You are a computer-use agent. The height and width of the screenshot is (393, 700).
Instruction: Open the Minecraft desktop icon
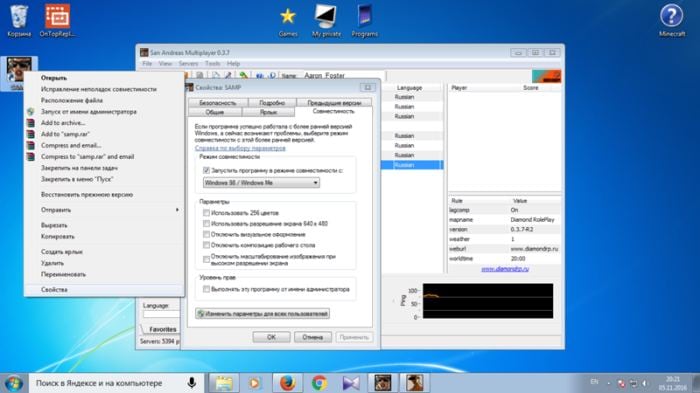click(x=671, y=20)
